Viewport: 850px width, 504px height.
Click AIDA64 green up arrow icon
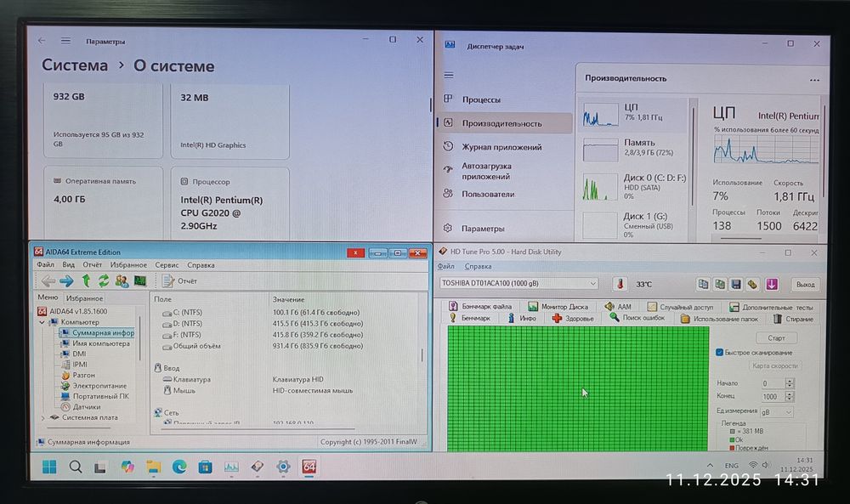click(x=86, y=280)
